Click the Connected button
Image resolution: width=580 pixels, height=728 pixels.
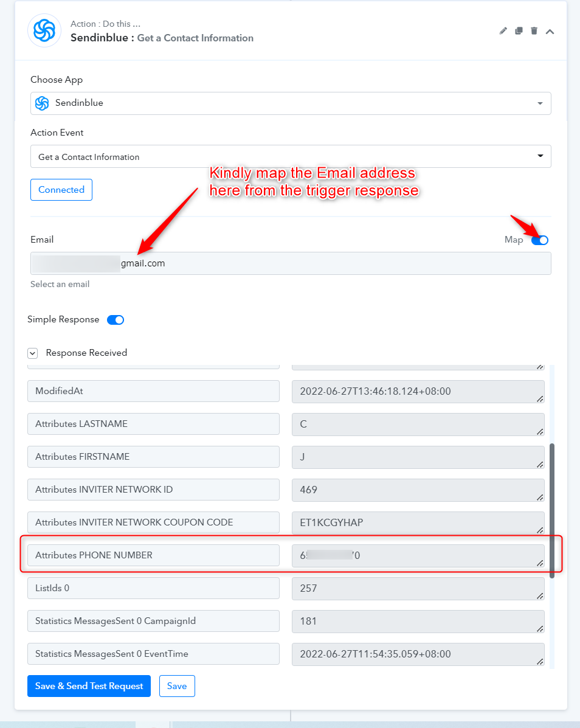point(61,190)
